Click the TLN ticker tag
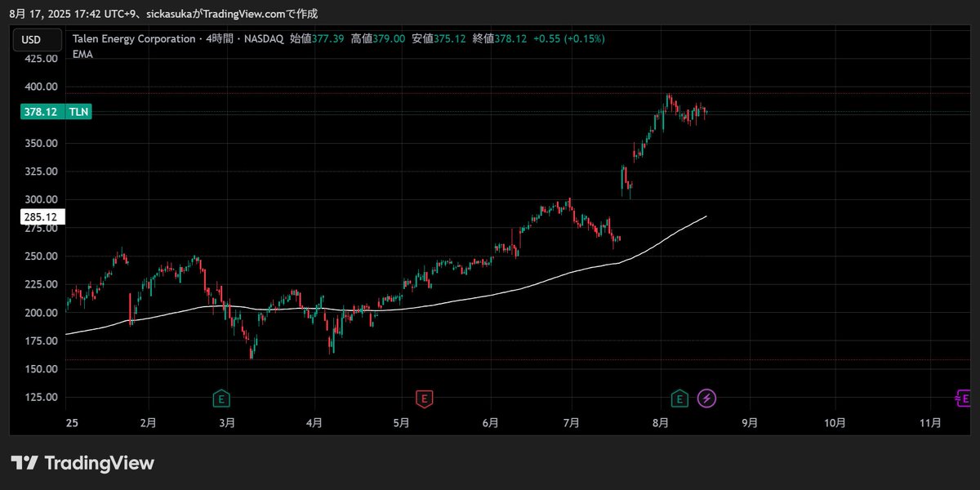 pos(79,112)
